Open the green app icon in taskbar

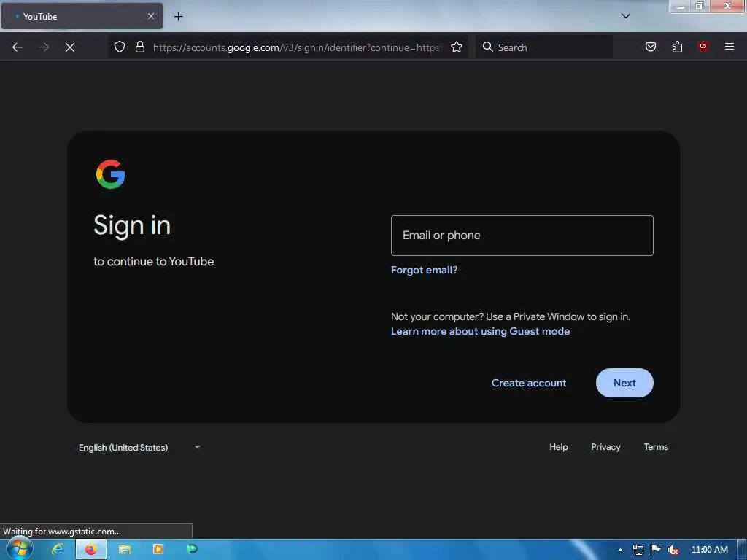pos(192,549)
